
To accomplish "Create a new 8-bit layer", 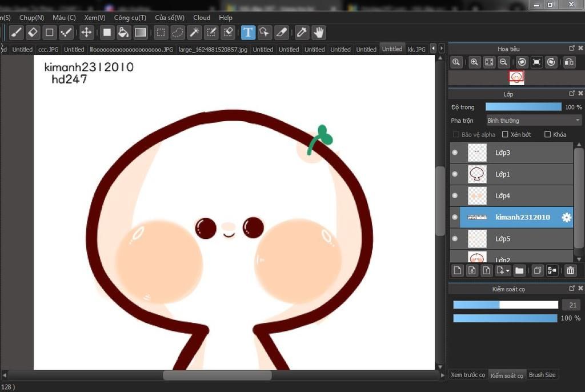I will 472,270.
